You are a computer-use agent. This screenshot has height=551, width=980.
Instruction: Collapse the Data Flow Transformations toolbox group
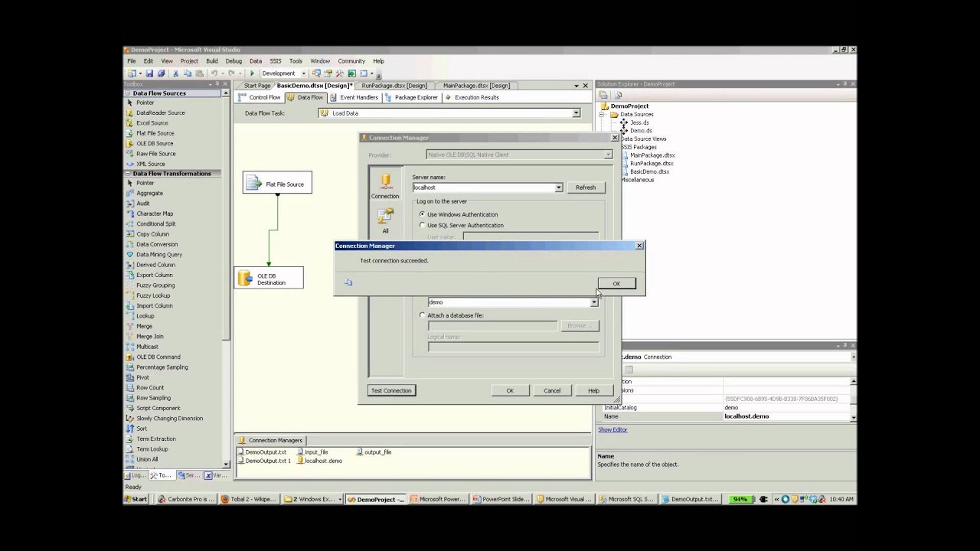pos(129,174)
